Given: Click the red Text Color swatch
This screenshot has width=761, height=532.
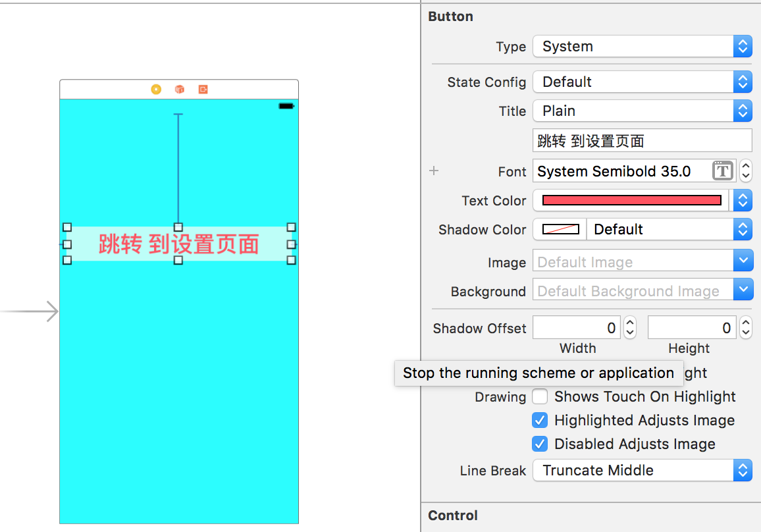Looking at the screenshot, I should coord(631,200).
